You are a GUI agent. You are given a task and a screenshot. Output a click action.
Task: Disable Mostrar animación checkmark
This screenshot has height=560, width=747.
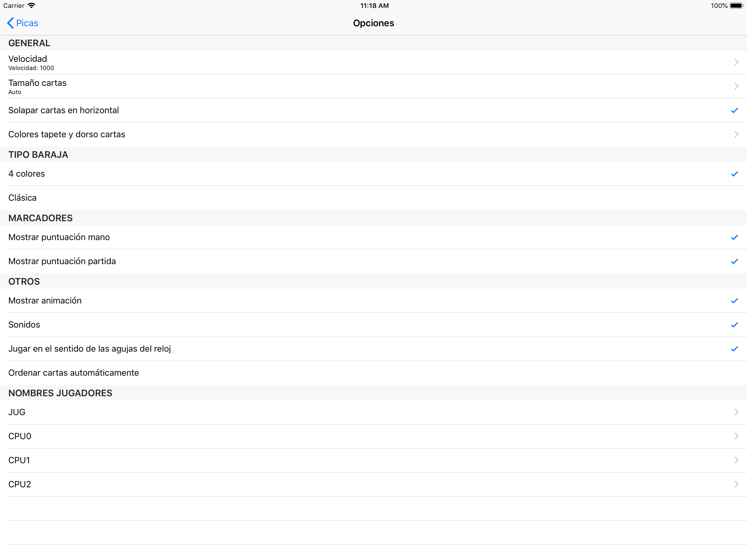pyautogui.click(x=734, y=301)
